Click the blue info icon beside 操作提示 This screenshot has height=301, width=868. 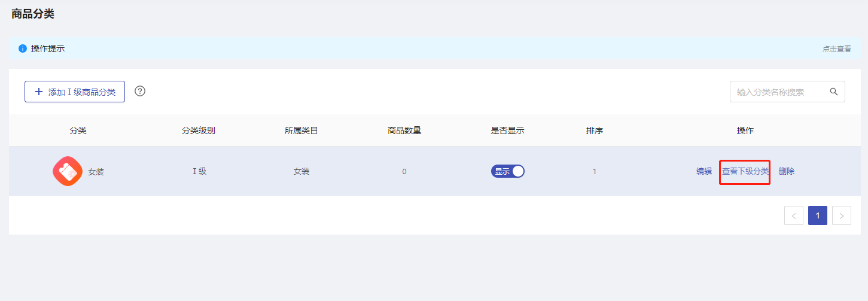click(23, 48)
